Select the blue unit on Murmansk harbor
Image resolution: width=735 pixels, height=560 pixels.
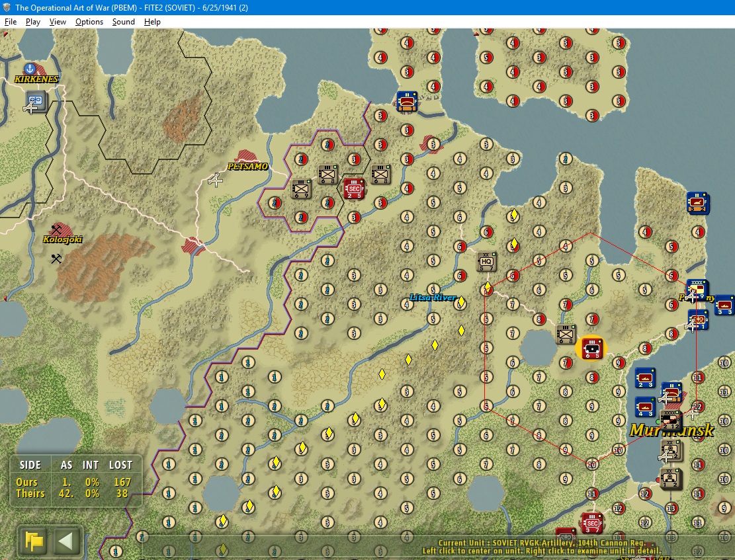(x=671, y=392)
